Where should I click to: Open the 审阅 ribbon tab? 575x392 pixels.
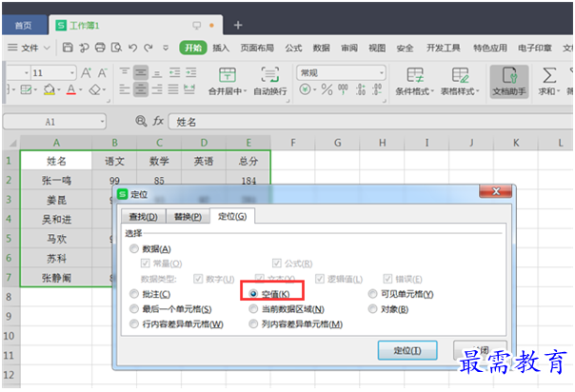tap(349, 48)
